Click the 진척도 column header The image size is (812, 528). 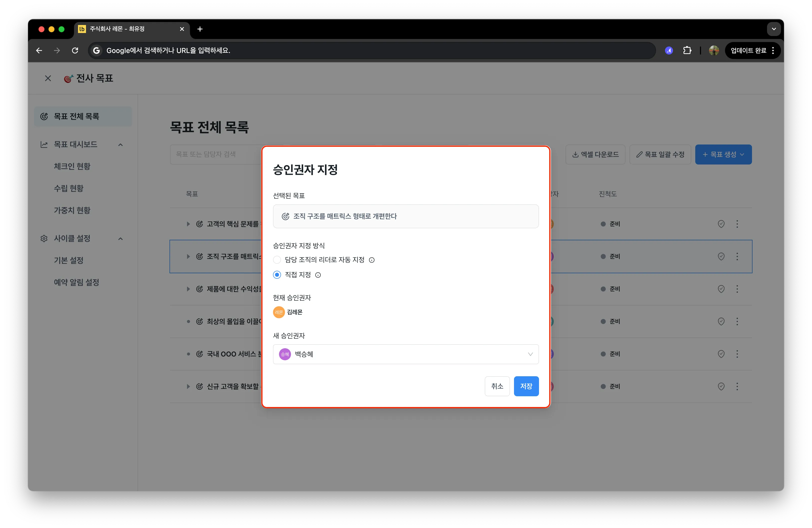(608, 194)
